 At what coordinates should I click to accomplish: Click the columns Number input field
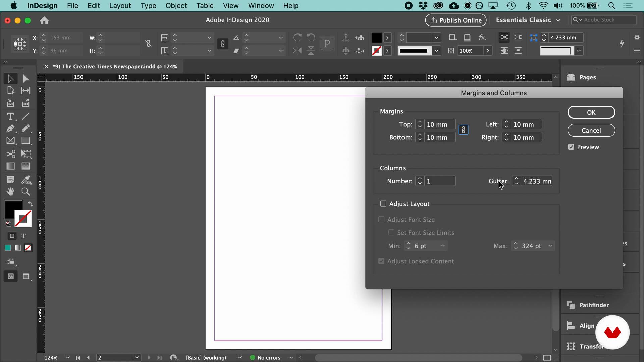440,181
